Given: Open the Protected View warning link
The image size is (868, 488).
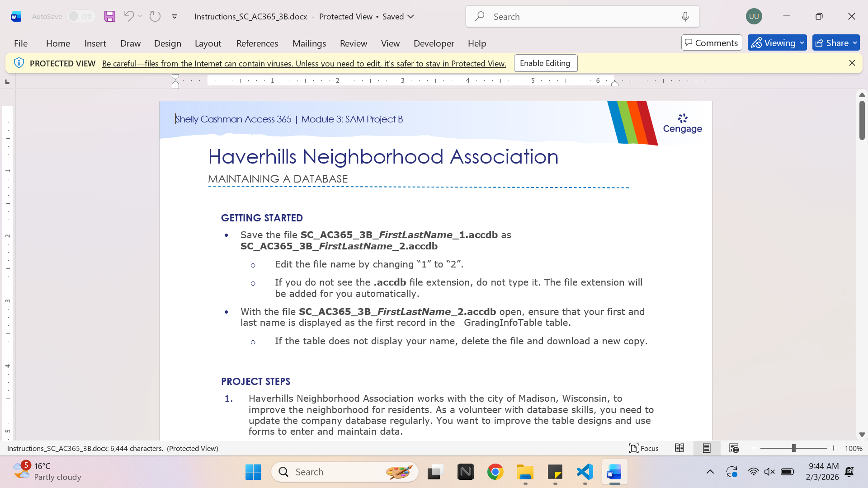Looking at the screenshot, I should click(304, 64).
